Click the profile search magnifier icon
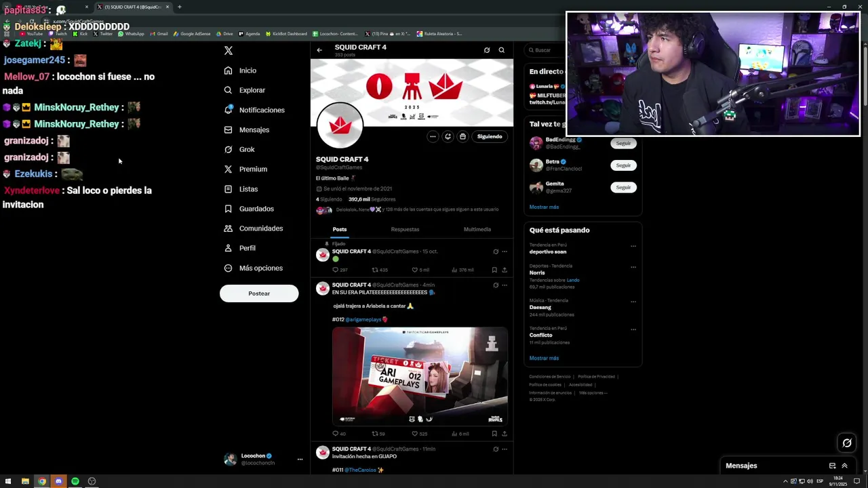868x488 pixels. tap(502, 50)
